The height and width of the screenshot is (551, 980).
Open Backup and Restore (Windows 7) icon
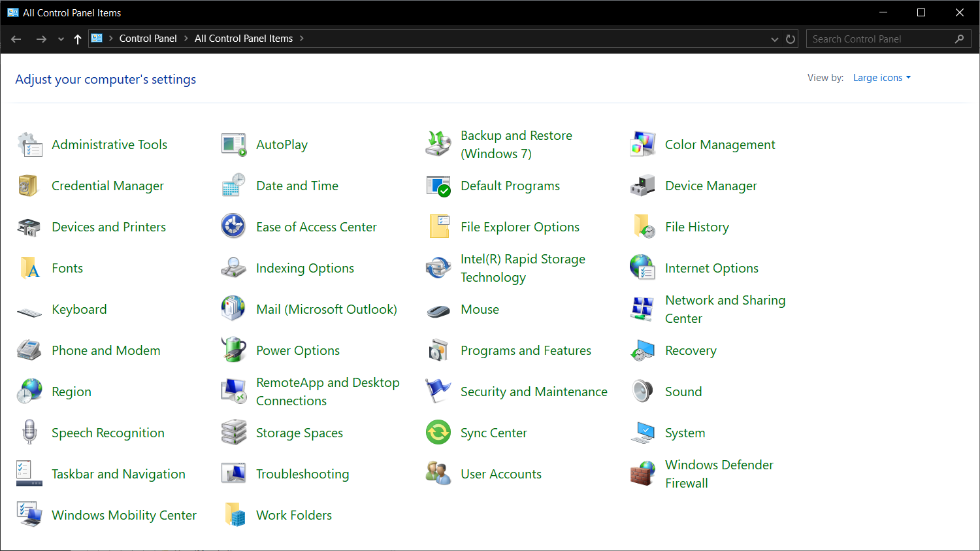click(438, 144)
